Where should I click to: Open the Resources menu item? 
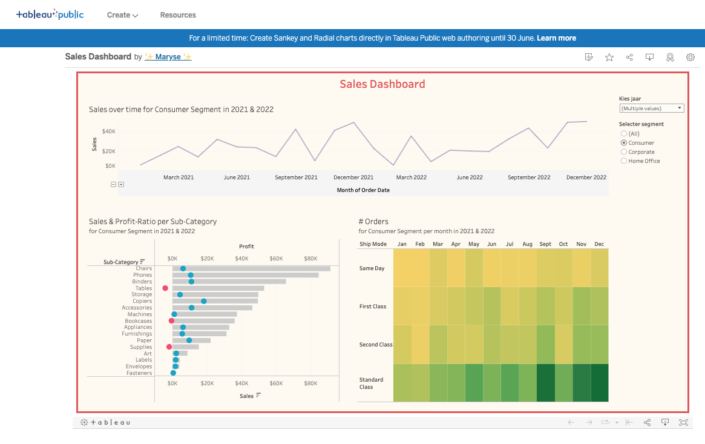click(x=176, y=15)
